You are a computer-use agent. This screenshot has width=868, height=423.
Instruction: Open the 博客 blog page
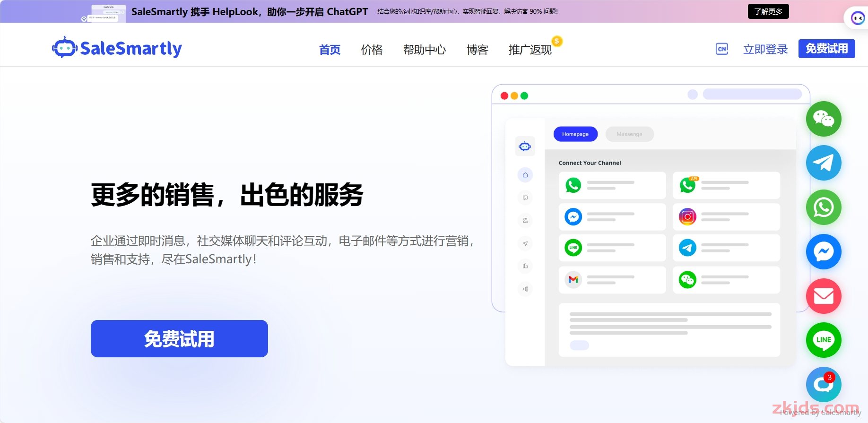point(477,50)
